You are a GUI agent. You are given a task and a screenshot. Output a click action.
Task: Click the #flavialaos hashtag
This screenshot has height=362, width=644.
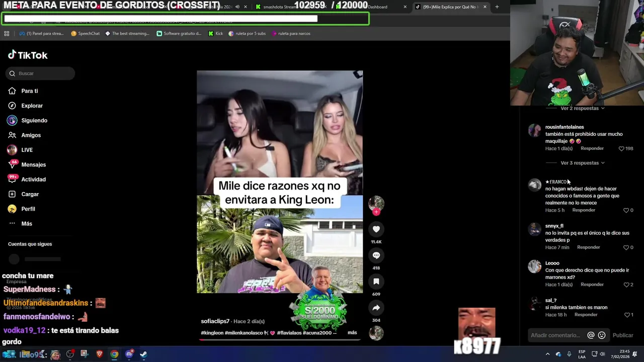point(289,333)
